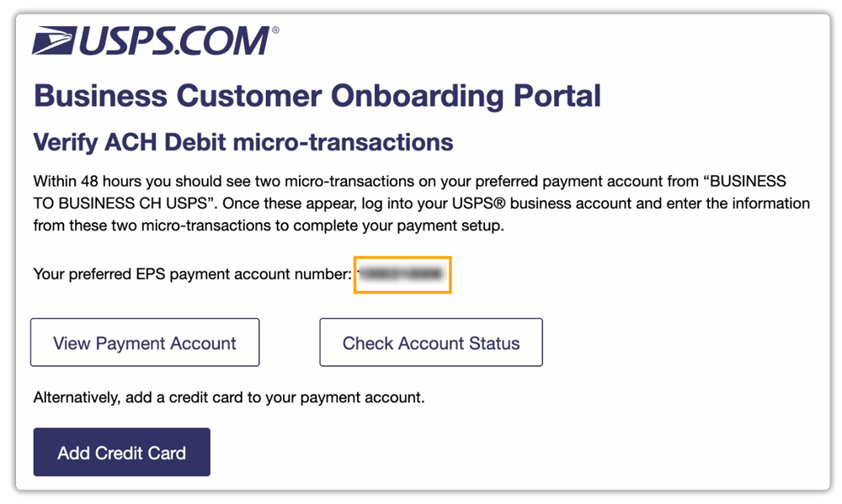Select the Check Account Status button label
The image size is (842, 504).
pyautogui.click(x=430, y=342)
